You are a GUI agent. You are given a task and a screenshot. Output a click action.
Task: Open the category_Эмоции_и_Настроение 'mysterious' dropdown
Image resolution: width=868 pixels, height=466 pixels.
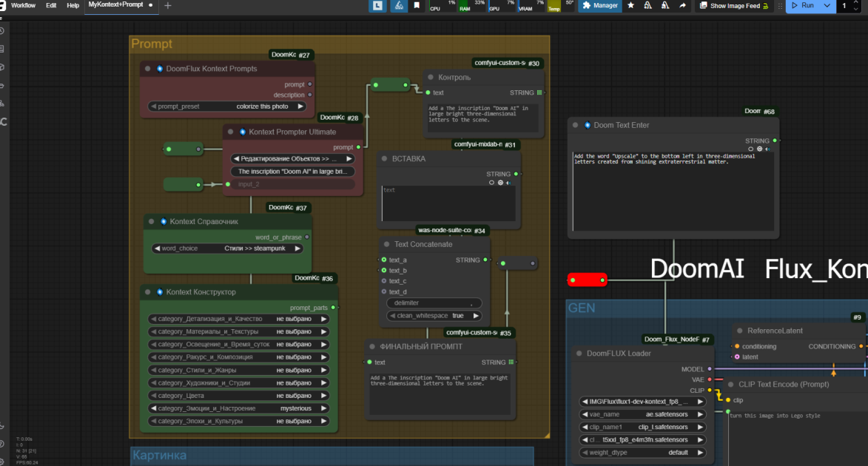click(x=238, y=408)
